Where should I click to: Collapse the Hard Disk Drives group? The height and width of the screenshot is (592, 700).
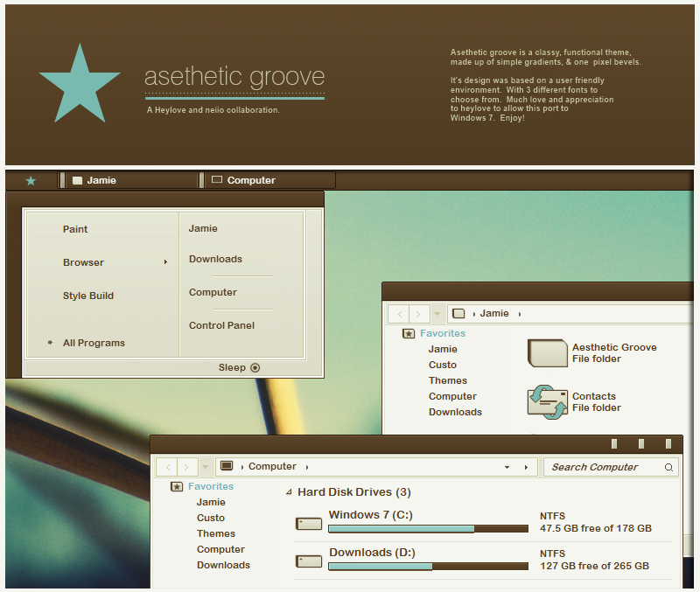(289, 492)
